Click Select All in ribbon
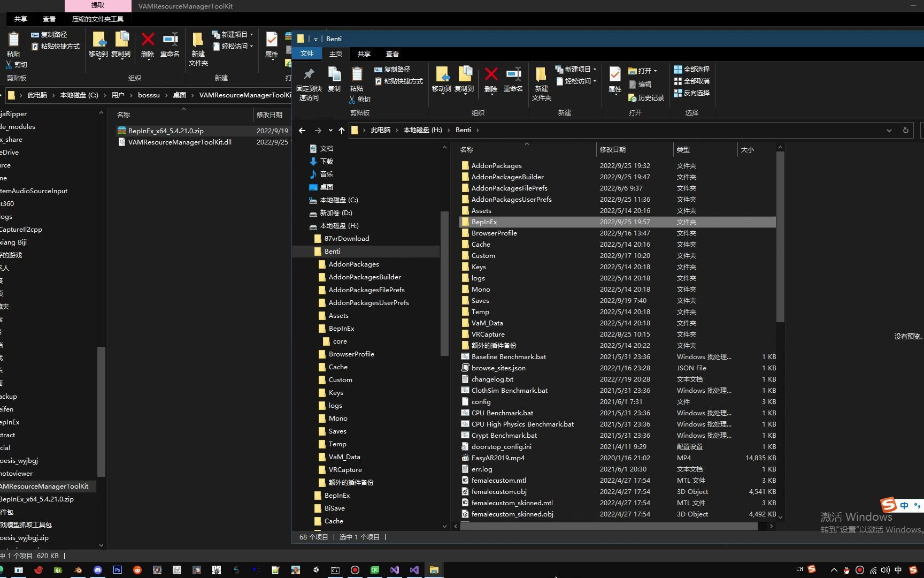This screenshot has height=578, width=924. pyautogui.click(x=692, y=70)
